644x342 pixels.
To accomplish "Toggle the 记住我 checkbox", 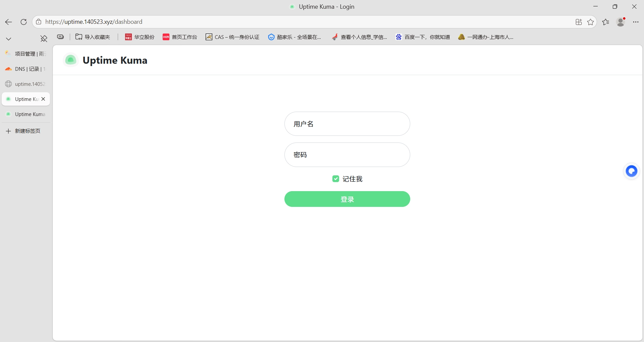I will pyautogui.click(x=335, y=179).
